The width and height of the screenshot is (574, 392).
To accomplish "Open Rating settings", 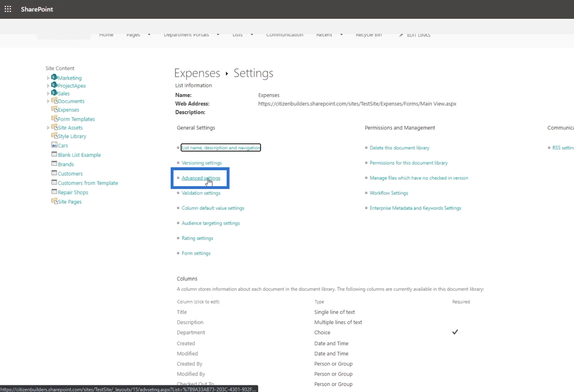I will (197, 238).
